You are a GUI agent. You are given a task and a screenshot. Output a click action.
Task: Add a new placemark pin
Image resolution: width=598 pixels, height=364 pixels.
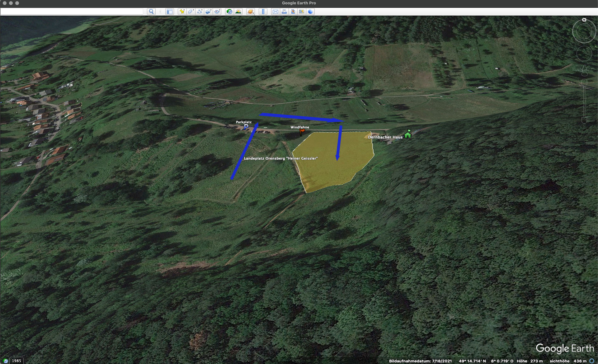coord(182,12)
